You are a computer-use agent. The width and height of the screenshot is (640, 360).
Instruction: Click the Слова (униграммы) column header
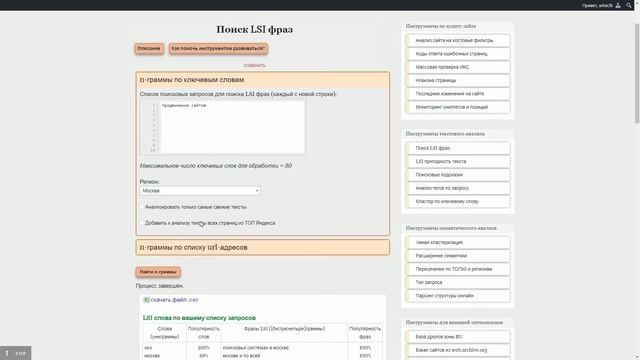(x=164, y=333)
